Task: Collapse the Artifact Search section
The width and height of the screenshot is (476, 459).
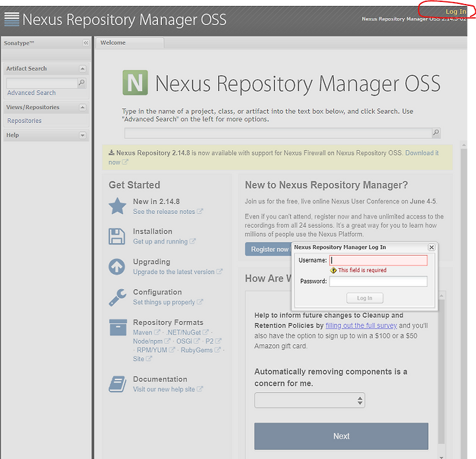Action: [83, 69]
